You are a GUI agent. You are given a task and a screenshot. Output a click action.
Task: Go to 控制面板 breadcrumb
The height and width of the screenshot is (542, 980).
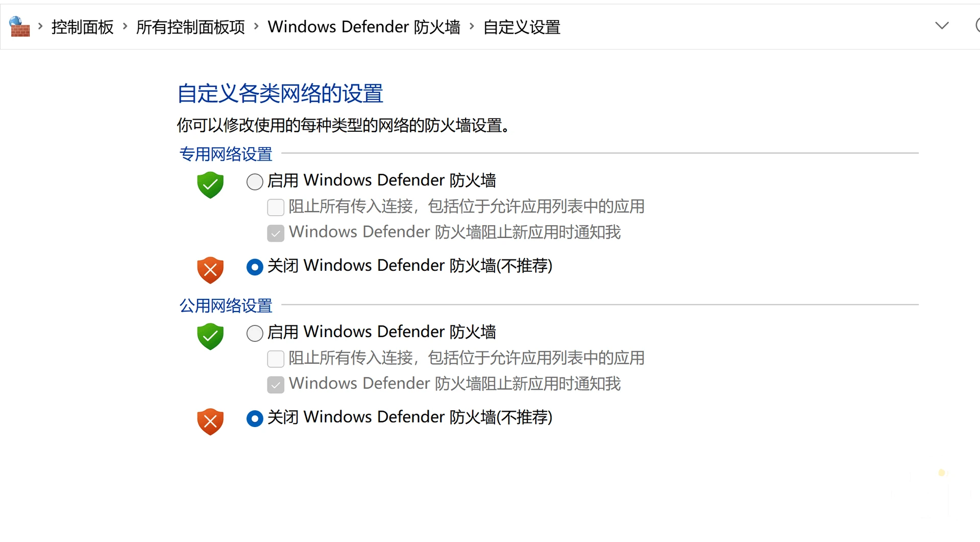(83, 27)
